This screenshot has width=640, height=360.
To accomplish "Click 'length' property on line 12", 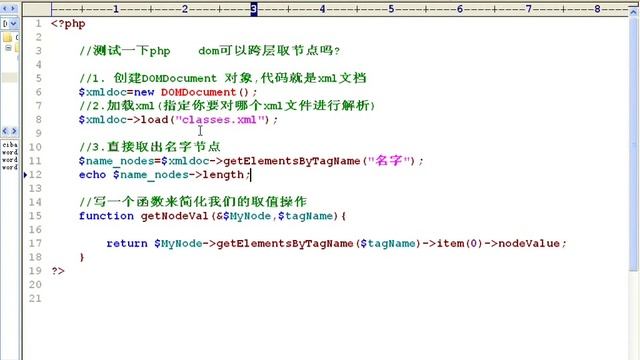I will coord(223,175).
